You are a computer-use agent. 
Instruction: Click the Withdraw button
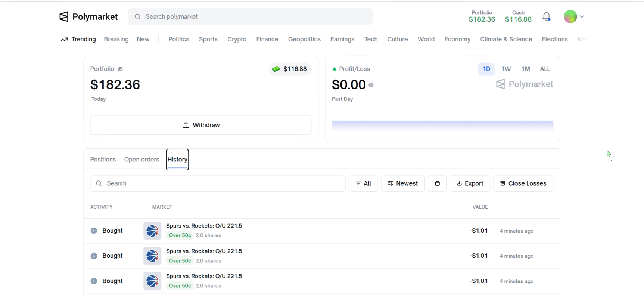(x=201, y=125)
